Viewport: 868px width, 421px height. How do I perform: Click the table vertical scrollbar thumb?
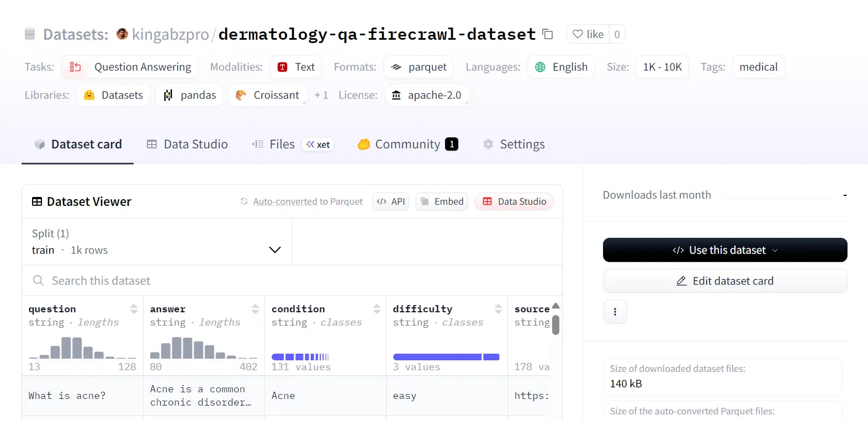555,324
